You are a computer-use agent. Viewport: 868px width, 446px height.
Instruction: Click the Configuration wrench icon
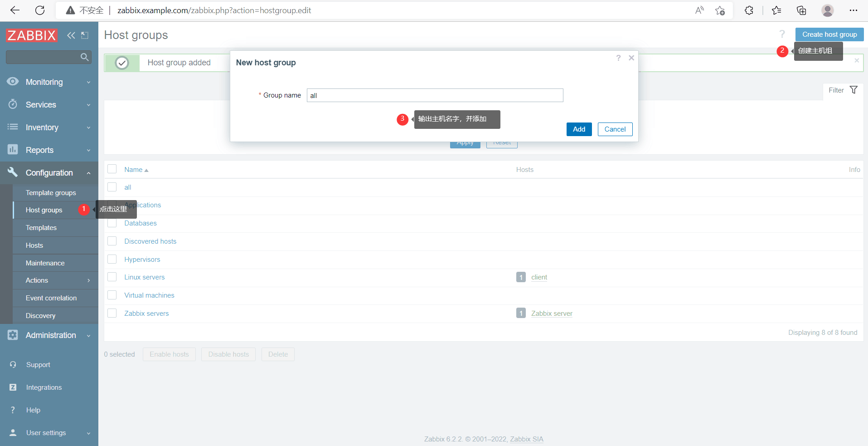(13, 172)
